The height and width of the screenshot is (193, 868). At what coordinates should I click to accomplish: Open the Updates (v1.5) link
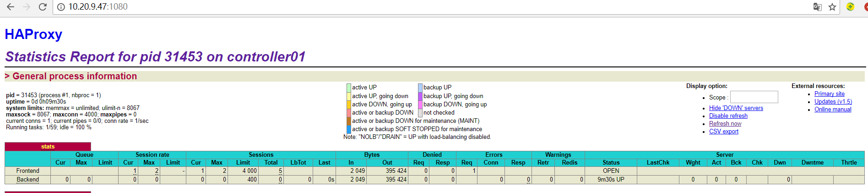point(833,101)
